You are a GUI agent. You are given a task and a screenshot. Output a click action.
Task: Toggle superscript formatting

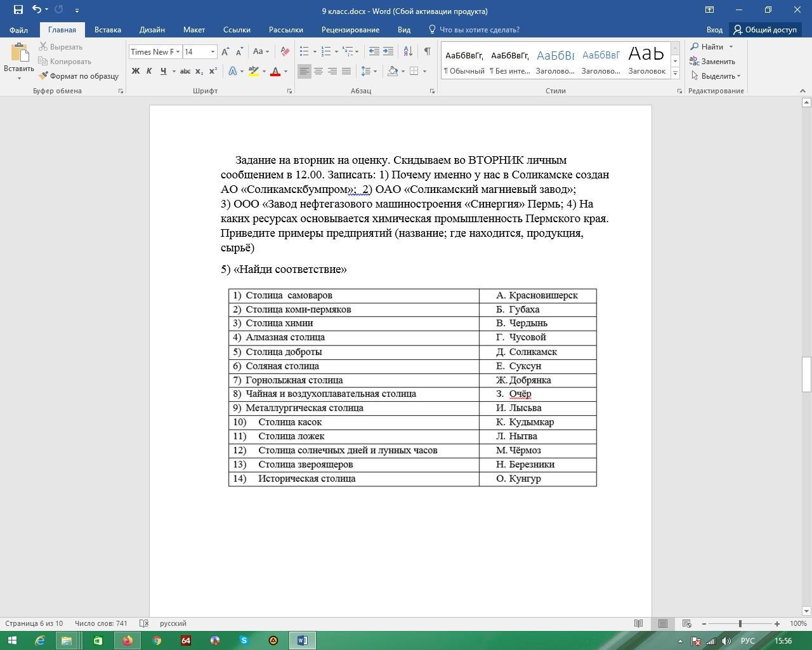tap(213, 71)
